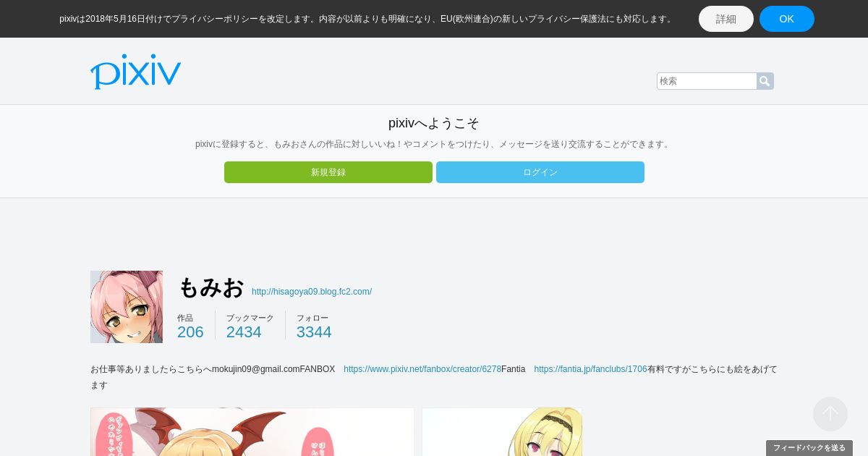This screenshot has height=456, width=868.
Task: Open the pixiv fanbox creator link
Action: [422, 369]
